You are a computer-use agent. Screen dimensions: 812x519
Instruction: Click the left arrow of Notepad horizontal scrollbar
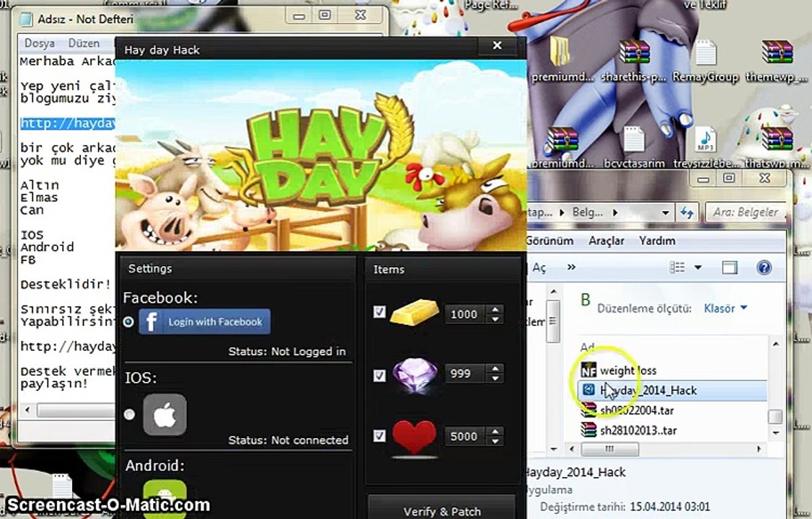click(x=27, y=410)
